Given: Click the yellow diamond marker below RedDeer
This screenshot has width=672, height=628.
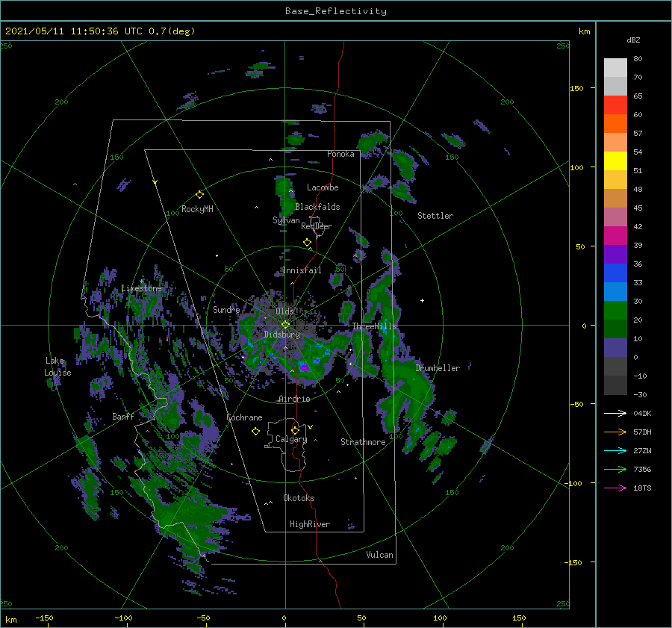Looking at the screenshot, I should pyautogui.click(x=307, y=243).
